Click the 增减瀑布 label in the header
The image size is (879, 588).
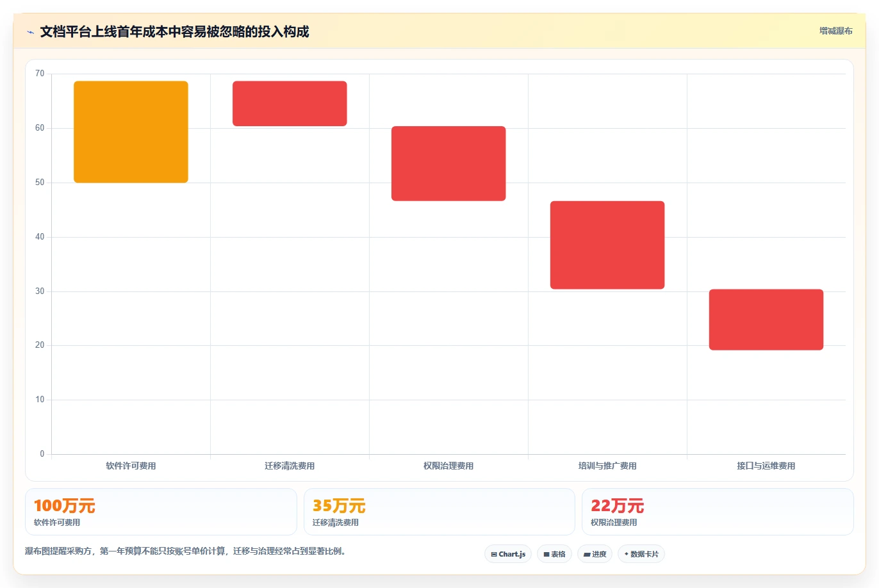point(835,31)
